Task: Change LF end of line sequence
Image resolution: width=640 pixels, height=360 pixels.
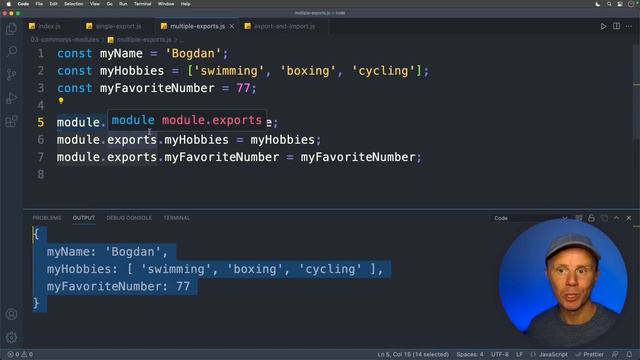Action: click(519, 354)
